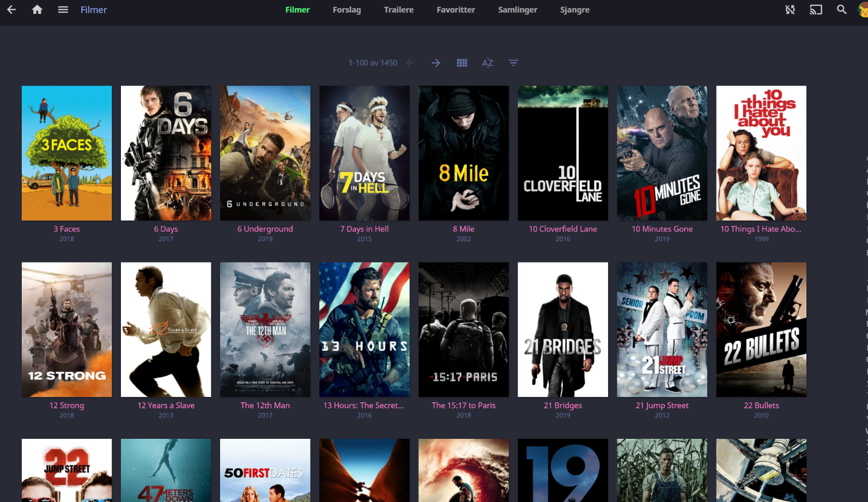Open the 50 First Dates poster

click(265, 470)
